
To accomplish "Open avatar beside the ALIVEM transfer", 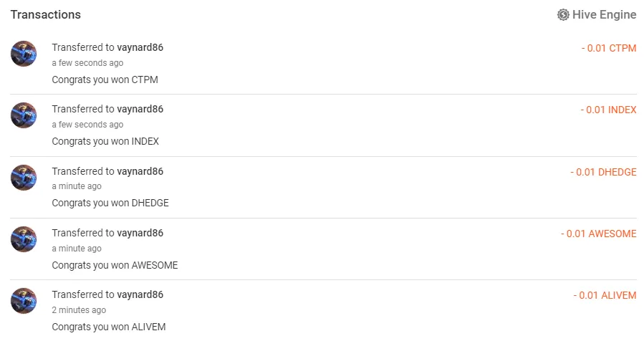I will point(24,300).
